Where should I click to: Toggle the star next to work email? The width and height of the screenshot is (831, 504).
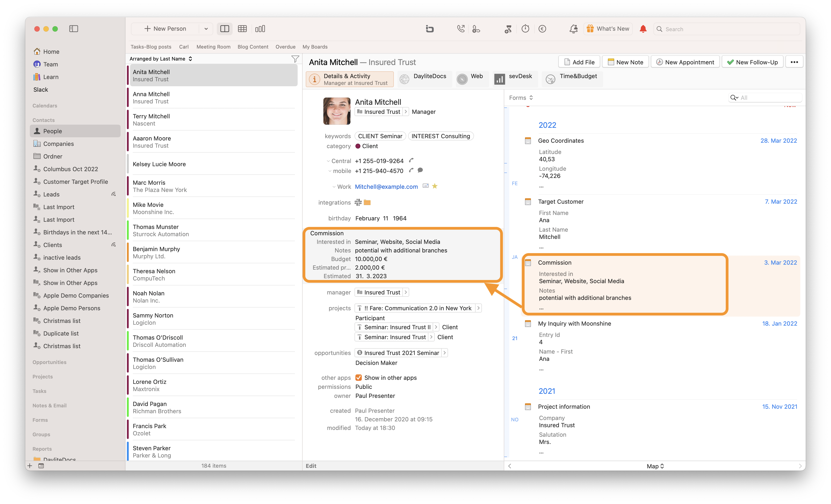point(435,186)
